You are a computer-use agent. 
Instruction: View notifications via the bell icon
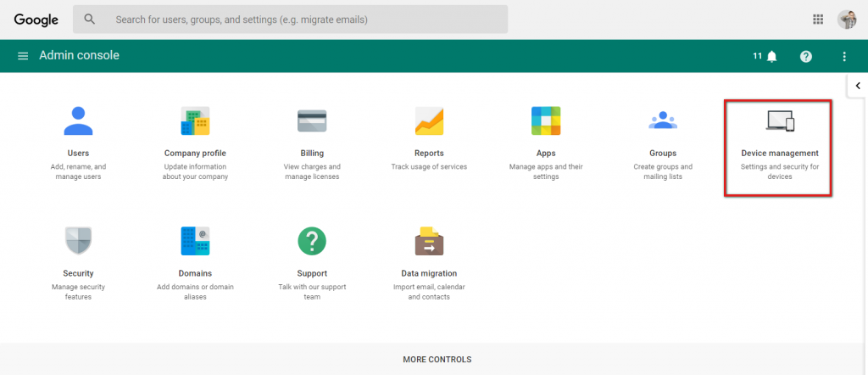(x=771, y=56)
